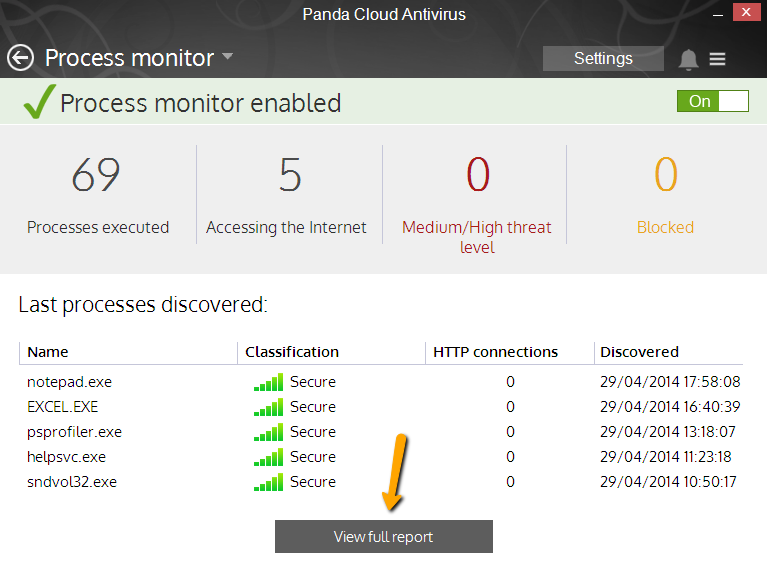Open notifications bell icon
767x568 pixels.
pyautogui.click(x=688, y=60)
